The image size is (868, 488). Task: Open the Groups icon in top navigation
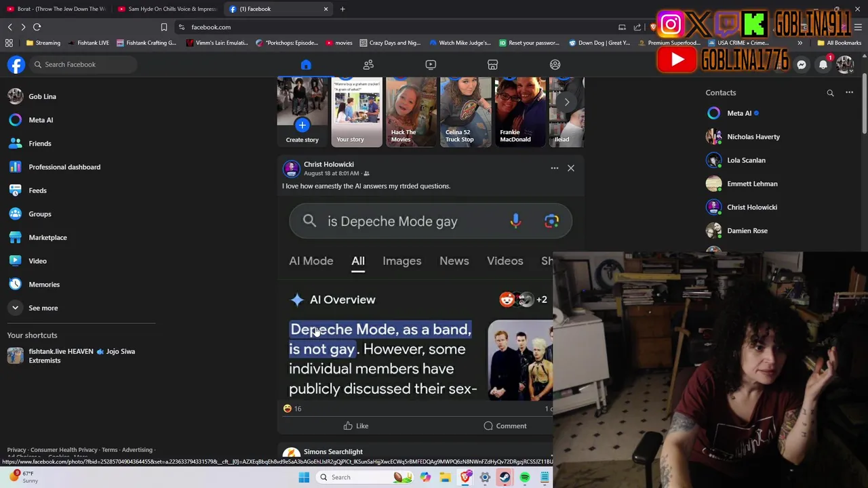pyautogui.click(x=555, y=64)
